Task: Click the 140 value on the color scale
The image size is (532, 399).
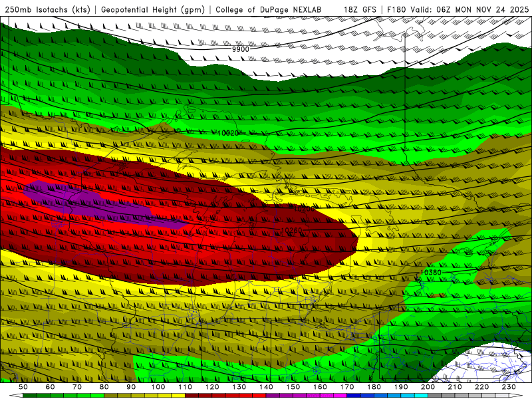Action: (266, 387)
